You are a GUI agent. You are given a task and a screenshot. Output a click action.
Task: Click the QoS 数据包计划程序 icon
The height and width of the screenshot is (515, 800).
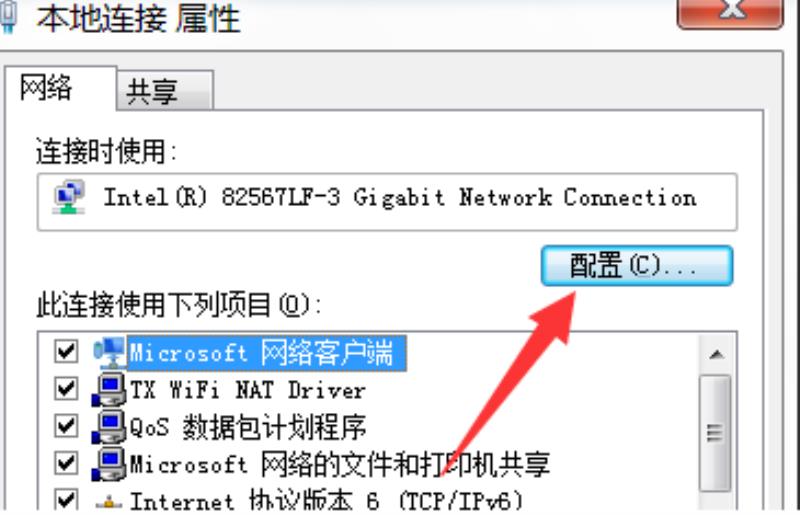[109, 427]
